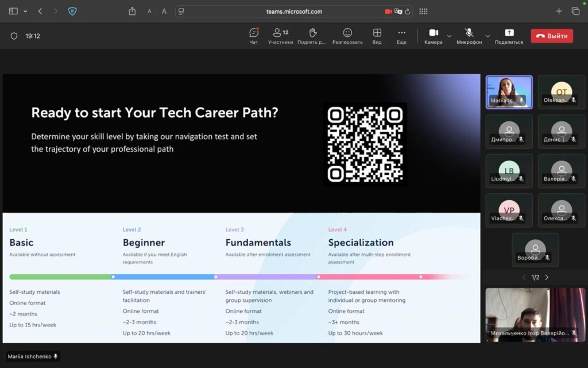
Task: Expand camera device options chevron
Action: point(449,36)
